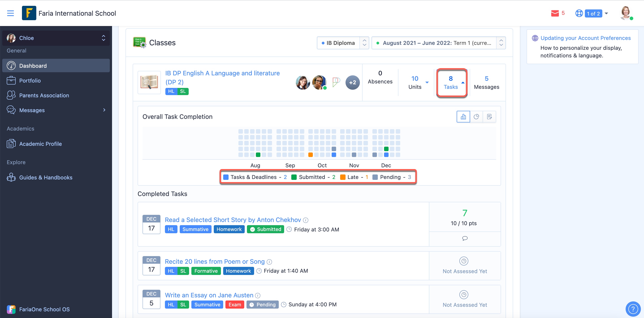Click the green August calendar square

258,155
